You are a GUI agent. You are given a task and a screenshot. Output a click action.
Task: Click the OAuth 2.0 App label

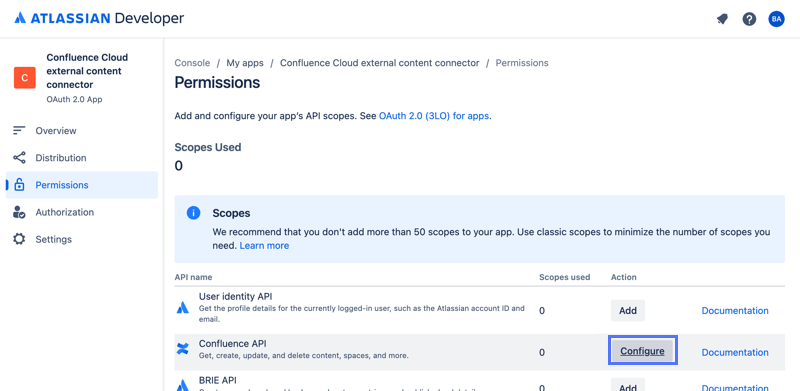pos(74,99)
